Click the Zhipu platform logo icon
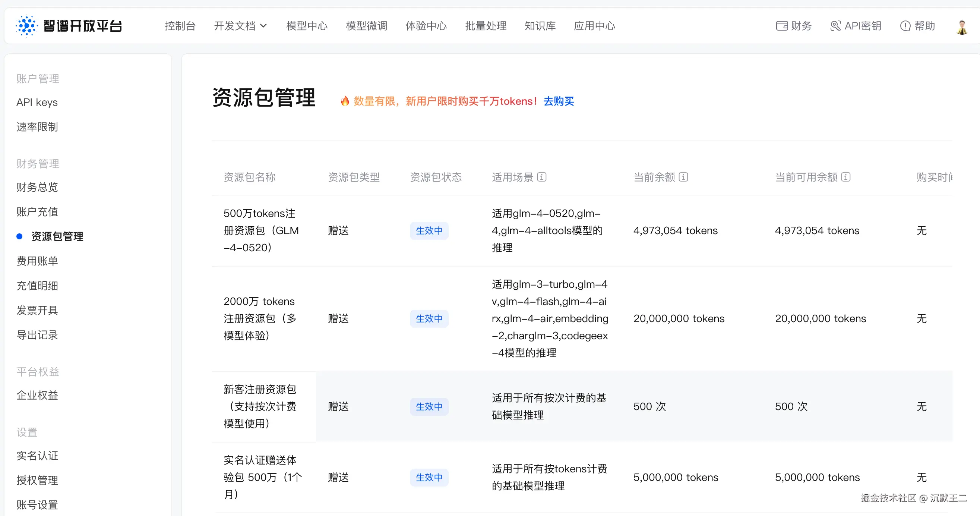This screenshot has height=516, width=980. (x=26, y=26)
